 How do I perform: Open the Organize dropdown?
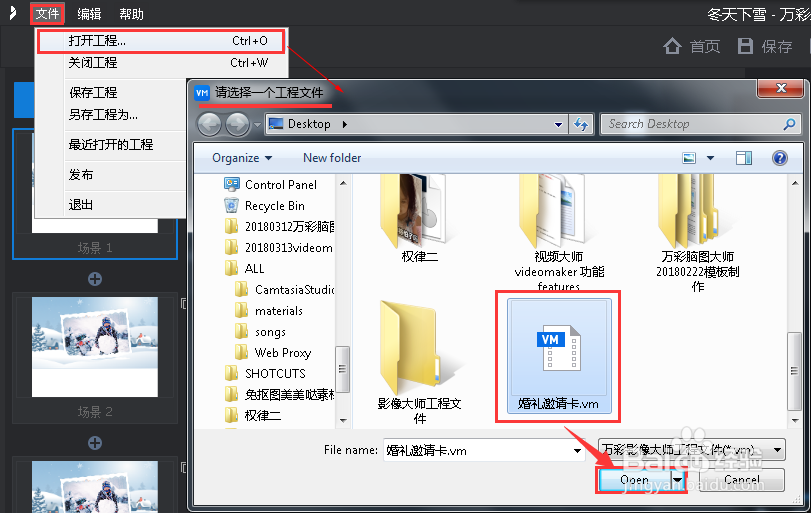pos(242,158)
